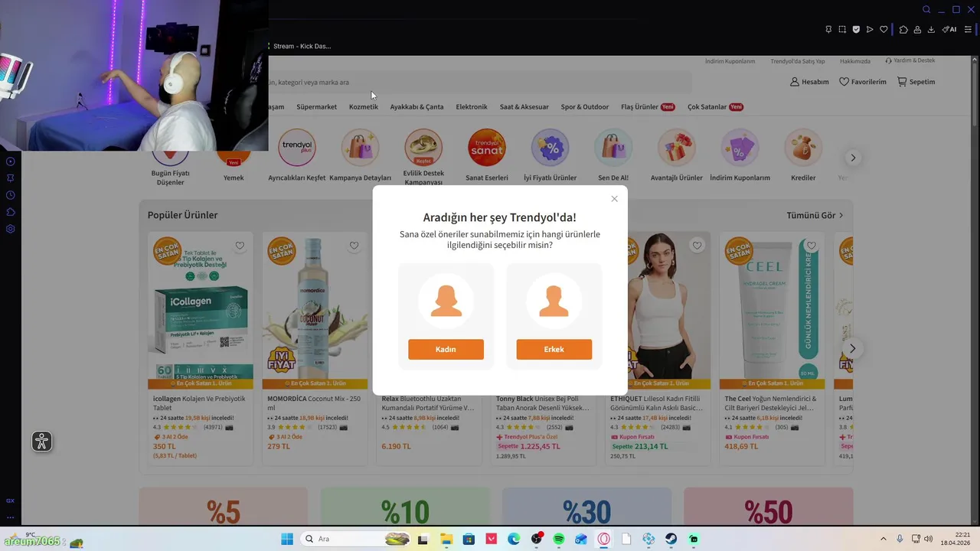The width and height of the screenshot is (980, 551).
Task: Advance the category icons carousel arrow
Action: point(853,158)
